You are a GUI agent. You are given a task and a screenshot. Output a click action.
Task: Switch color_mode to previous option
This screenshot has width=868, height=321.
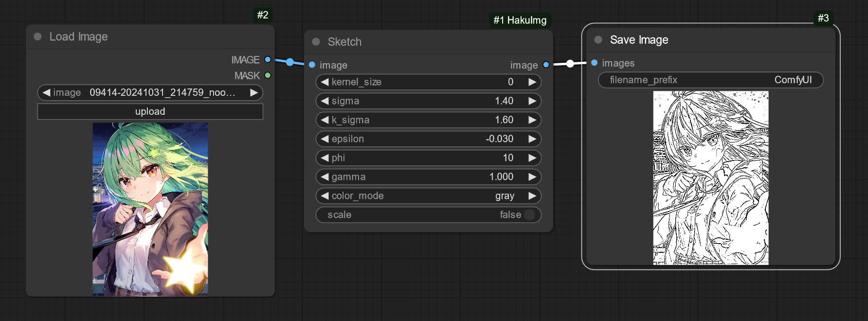click(325, 196)
